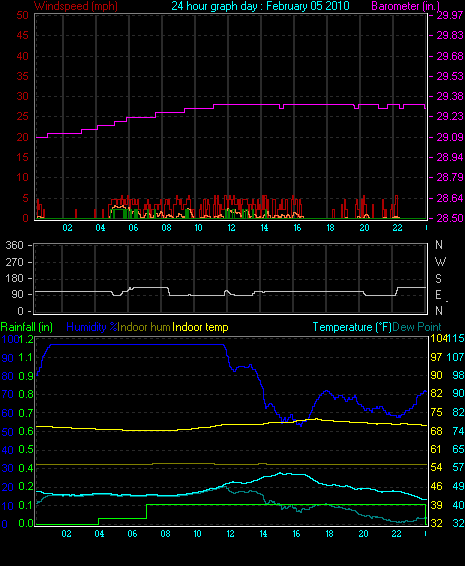Click the 28.50 barometer scale value
The width and height of the screenshot is (465, 566).
pos(450,218)
